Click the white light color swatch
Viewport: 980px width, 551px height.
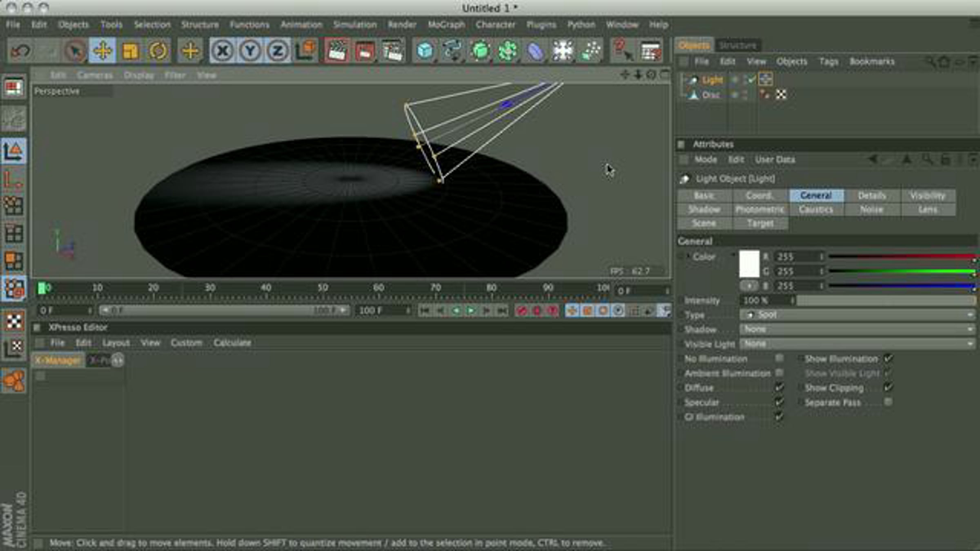coord(749,264)
